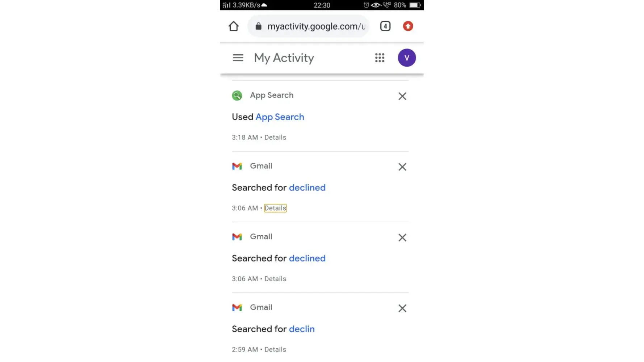Show Details for the 2:59 AM activity
This screenshot has width=644, height=362.
275,350
